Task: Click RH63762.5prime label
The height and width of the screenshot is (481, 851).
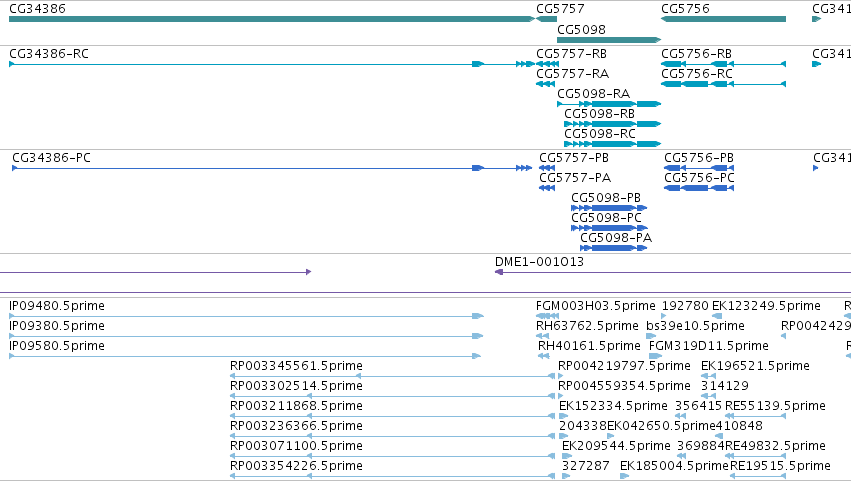Action: coord(587,326)
